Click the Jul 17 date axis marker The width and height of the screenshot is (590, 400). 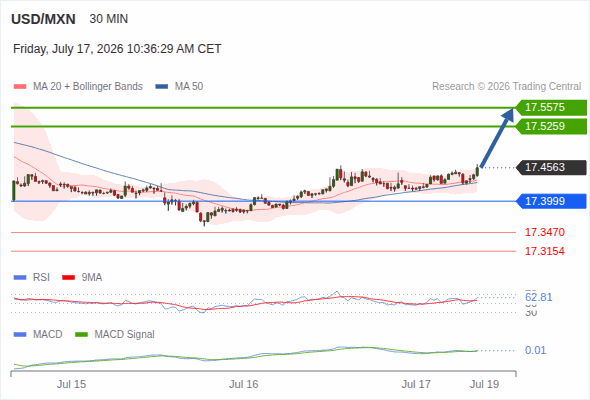(416, 384)
